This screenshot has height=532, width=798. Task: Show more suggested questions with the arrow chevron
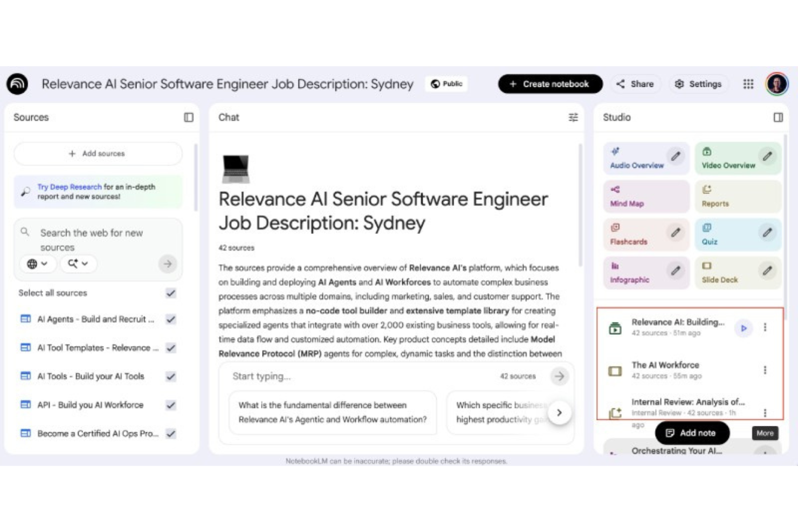pyautogui.click(x=560, y=412)
